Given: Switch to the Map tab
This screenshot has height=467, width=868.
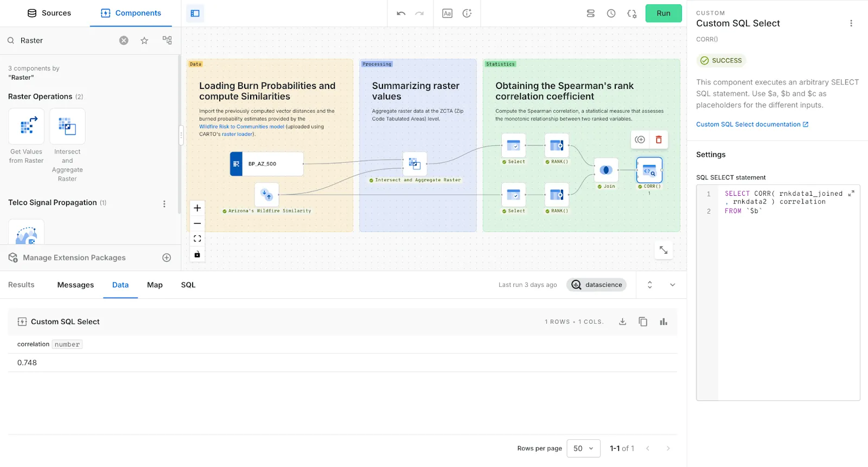Looking at the screenshot, I should (x=155, y=285).
